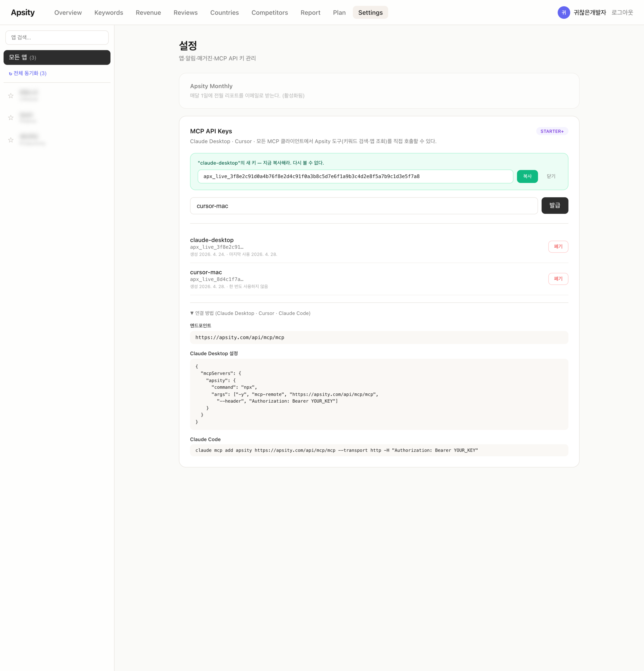Select 모든 앱 in the sidebar
Viewport: 644px width, 671px height.
pyautogui.click(x=57, y=57)
